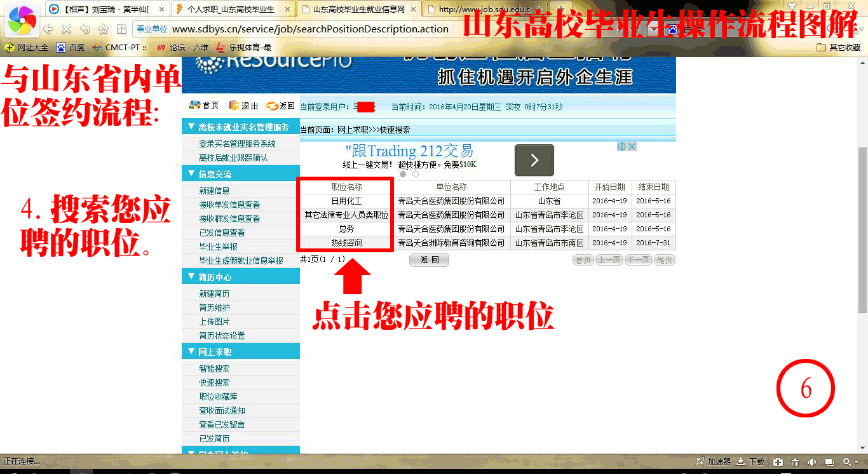Image resolution: width=868 pixels, height=474 pixels.
Task: Open the 下载 downloads icon
Action: [751, 462]
